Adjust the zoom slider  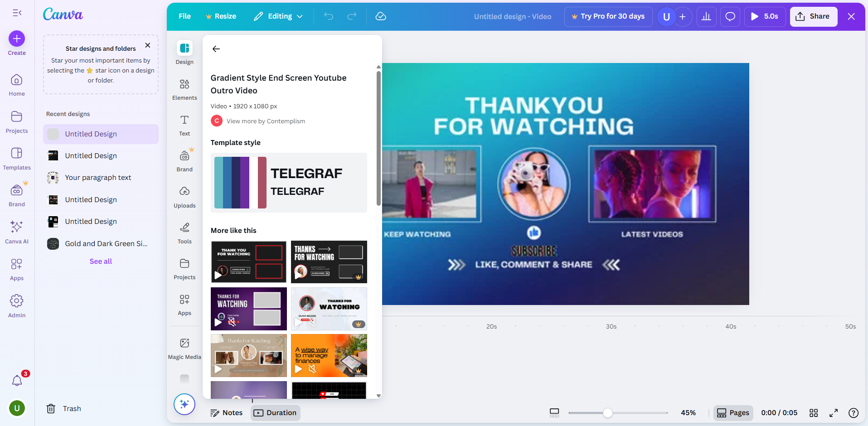[x=608, y=413]
